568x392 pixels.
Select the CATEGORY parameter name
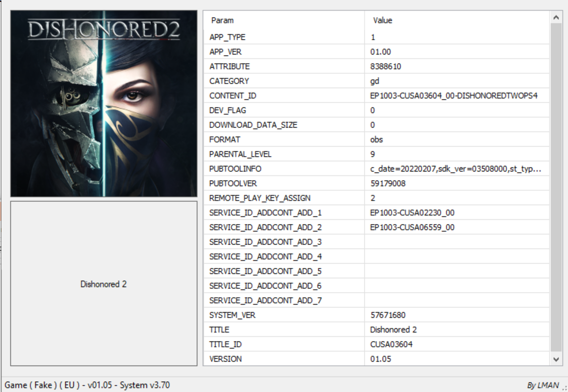click(229, 81)
